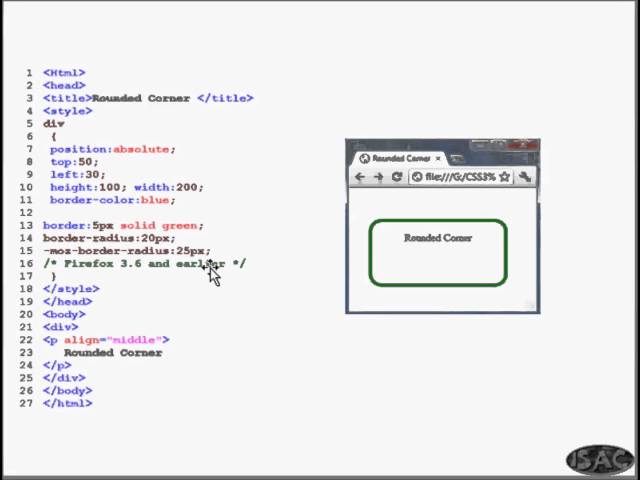Click the browser forward arrow
This screenshot has width=640, height=480.
pos(378,177)
